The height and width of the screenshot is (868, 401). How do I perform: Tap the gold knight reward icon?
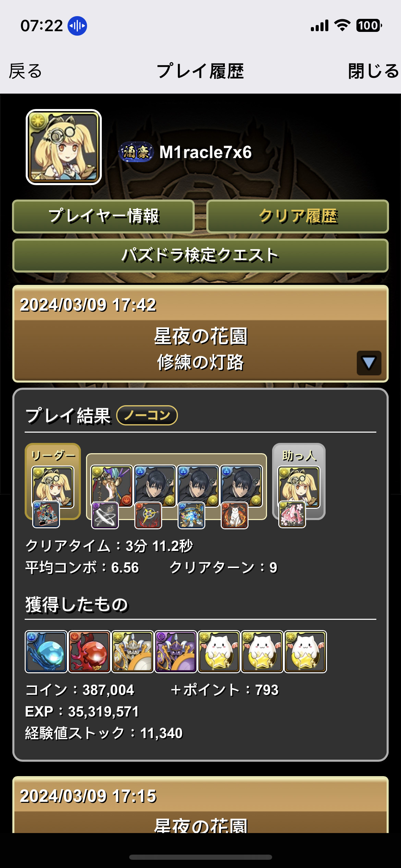[132, 652]
